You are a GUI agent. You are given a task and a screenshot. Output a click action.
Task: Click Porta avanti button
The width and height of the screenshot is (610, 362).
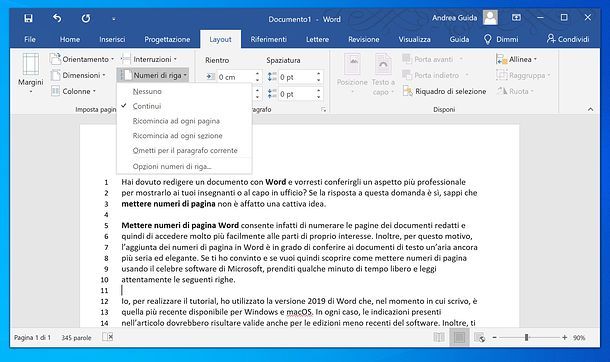tap(433, 59)
